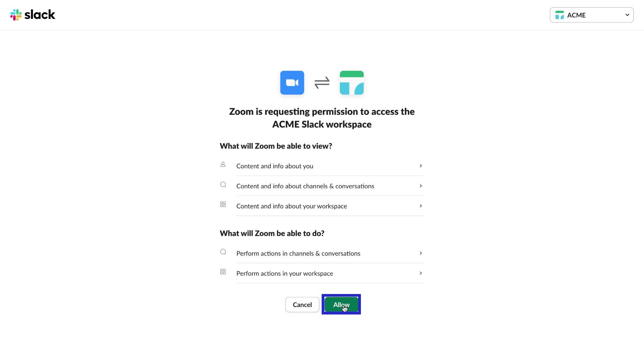Click the person icon next to 'Content and info about you'
The height and width of the screenshot is (343, 644).
(x=223, y=164)
